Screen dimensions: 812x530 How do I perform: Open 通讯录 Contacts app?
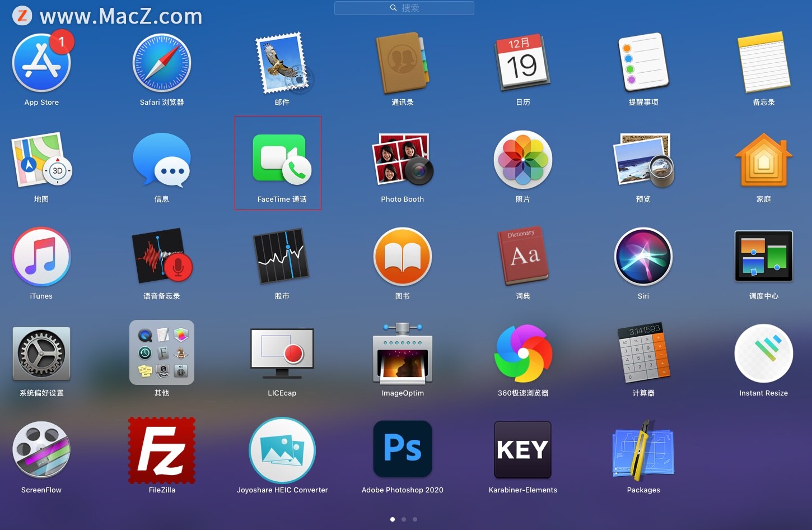point(403,63)
